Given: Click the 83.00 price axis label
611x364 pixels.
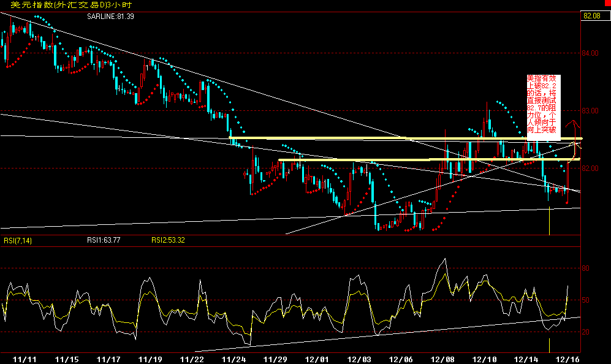Looking at the screenshot, I should tap(590, 111).
